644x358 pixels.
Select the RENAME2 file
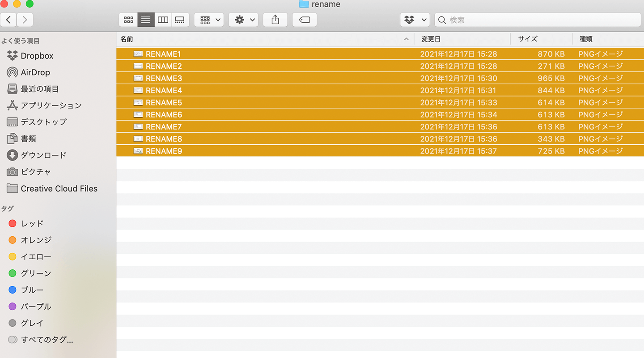point(380,66)
